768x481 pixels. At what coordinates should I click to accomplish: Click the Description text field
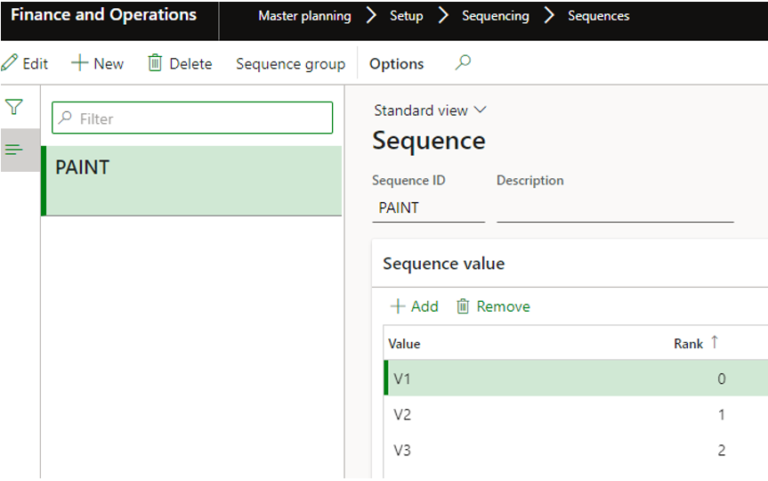(x=614, y=209)
